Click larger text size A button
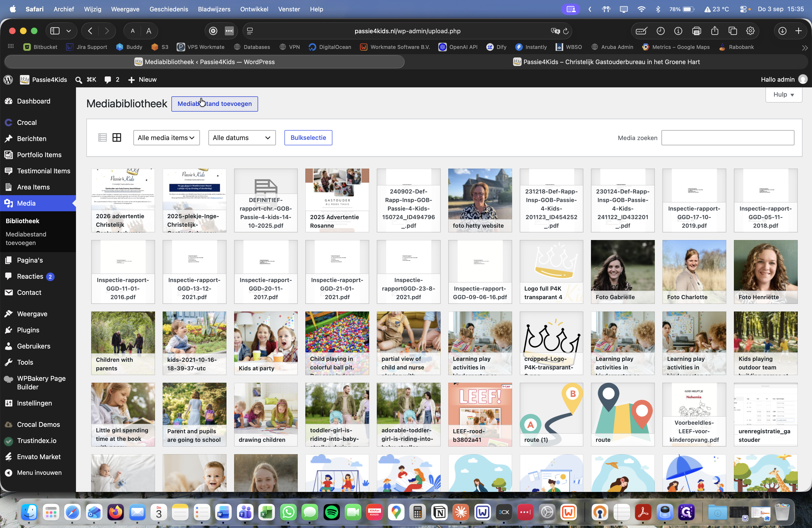812x528 pixels. 149,31
